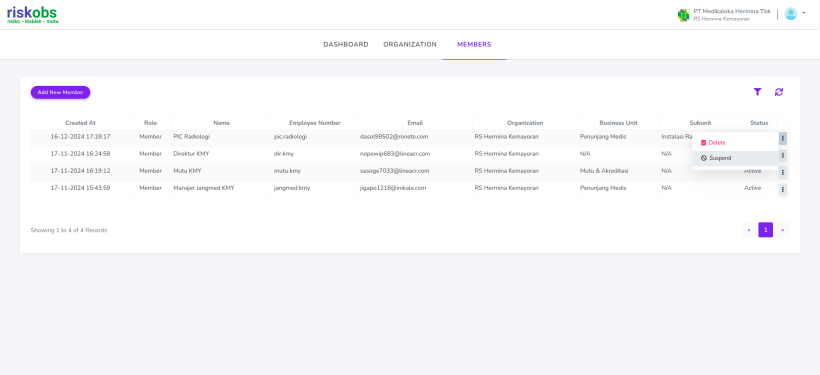Image resolution: width=820 pixels, height=375 pixels.
Task: Click employee number jangmed.kmy
Action: 292,188
